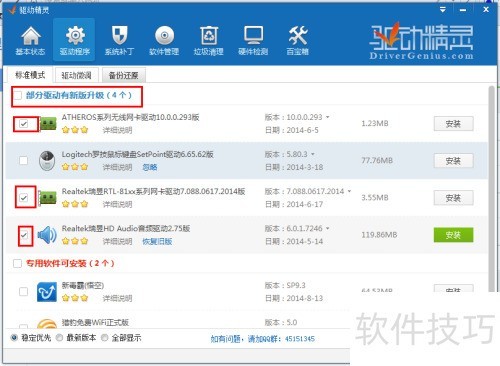Uncheck the Realtek HD Audio driver checkbox
The width and height of the screenshot is (500, 366).
tap(24, 235)
